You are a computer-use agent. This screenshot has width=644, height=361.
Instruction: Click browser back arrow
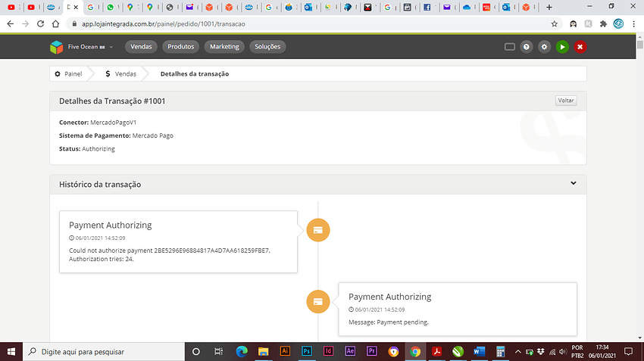click(11, 23)
